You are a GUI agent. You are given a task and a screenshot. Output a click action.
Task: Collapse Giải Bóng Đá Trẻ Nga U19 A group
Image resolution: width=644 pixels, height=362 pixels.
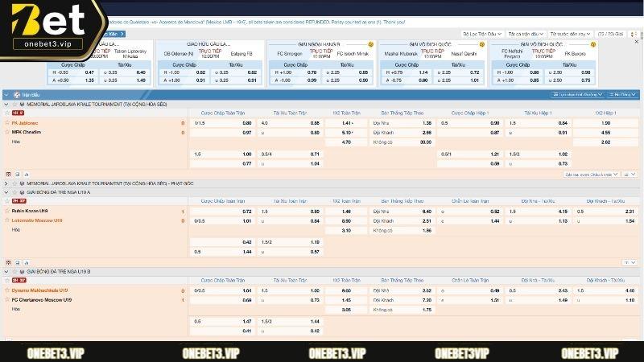tap(6, 192)
